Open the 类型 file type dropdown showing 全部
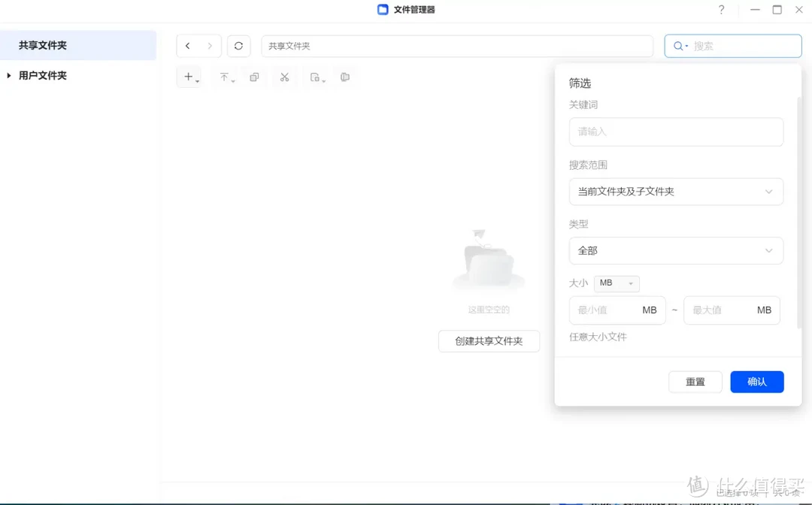Image resolution: width=812 pixels, height=505 pixels. 676,250
